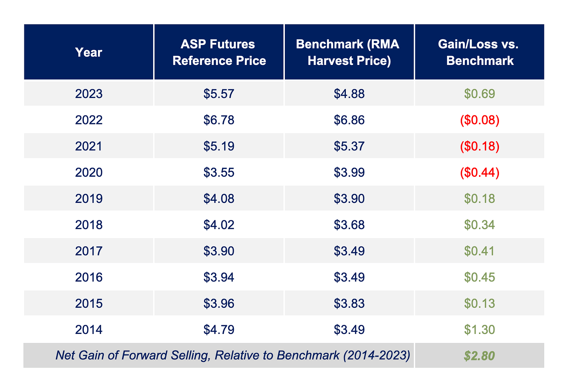Click the $2.80 net gain total
This screenshot has height=392, width=569.
[x=479, y=356]
